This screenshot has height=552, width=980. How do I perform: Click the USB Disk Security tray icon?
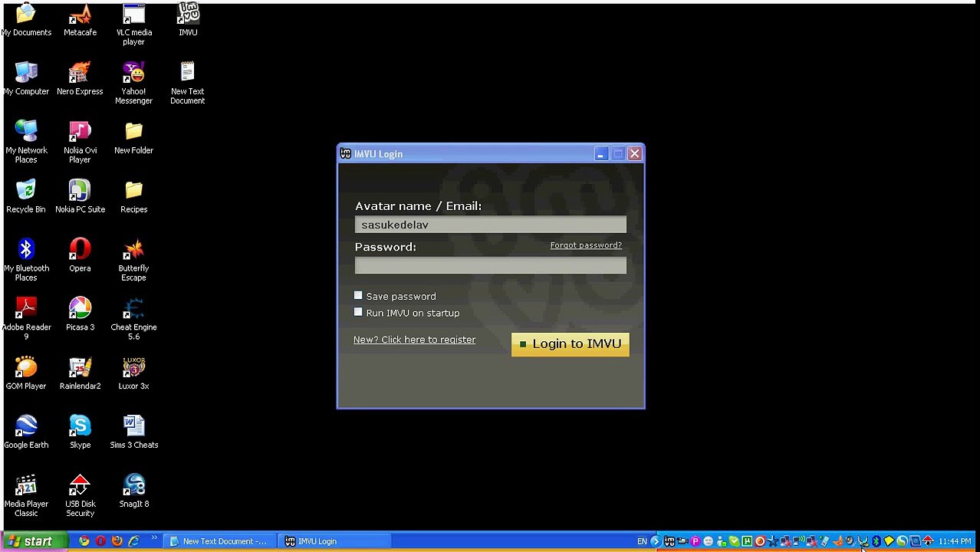927,541
